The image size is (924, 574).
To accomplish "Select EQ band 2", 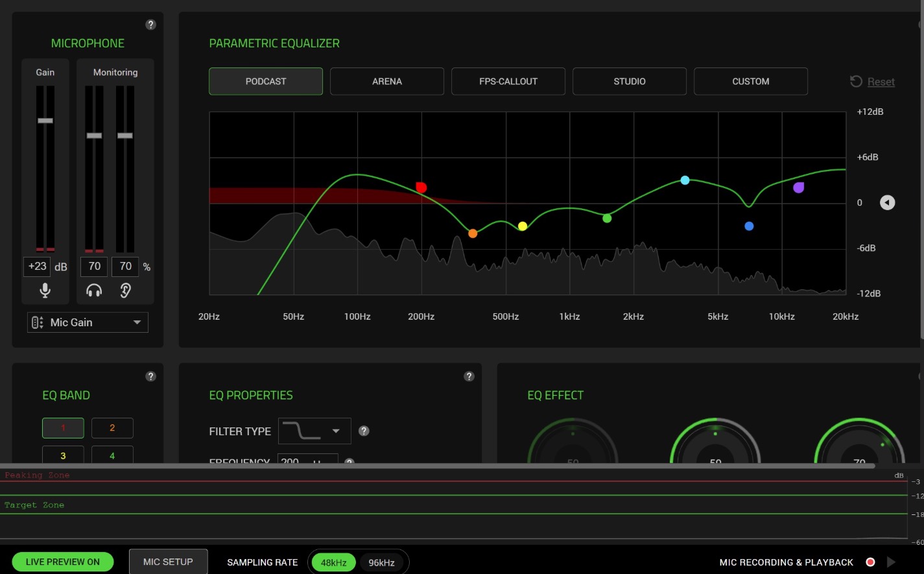I will (112, 428).
